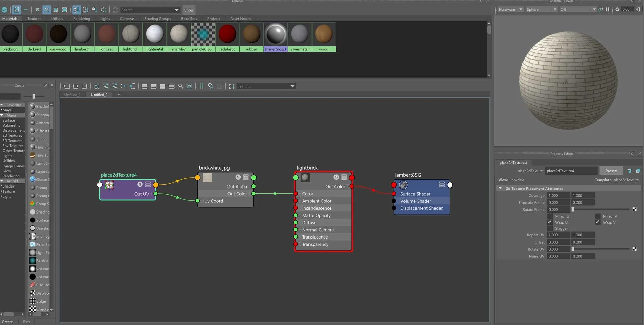Click Show button in browser
644x325 pixels.
point(189,10)
